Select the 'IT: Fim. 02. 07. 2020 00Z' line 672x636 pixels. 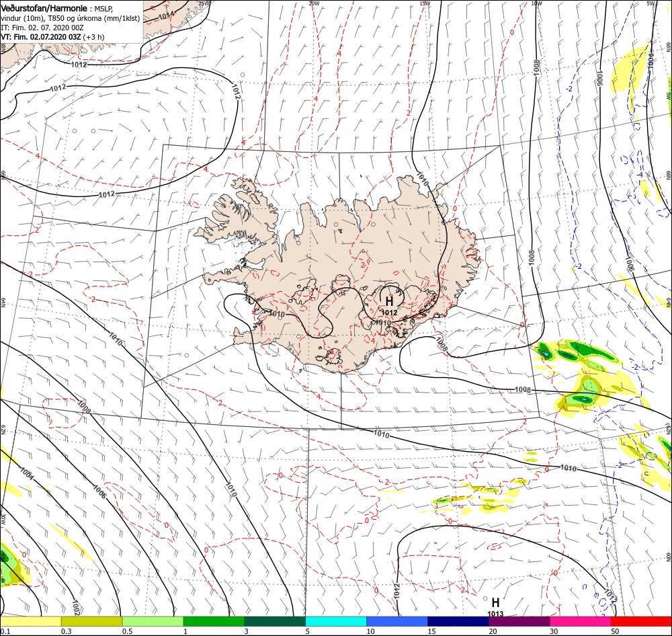[x=42, y=28]
